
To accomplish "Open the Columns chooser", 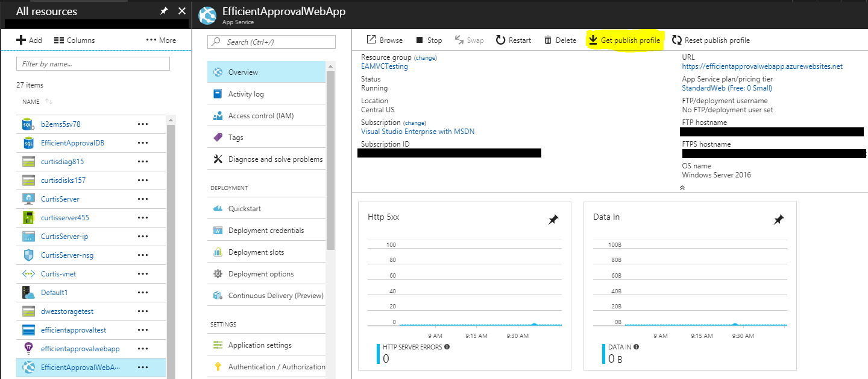I will [x=74, y=40].
